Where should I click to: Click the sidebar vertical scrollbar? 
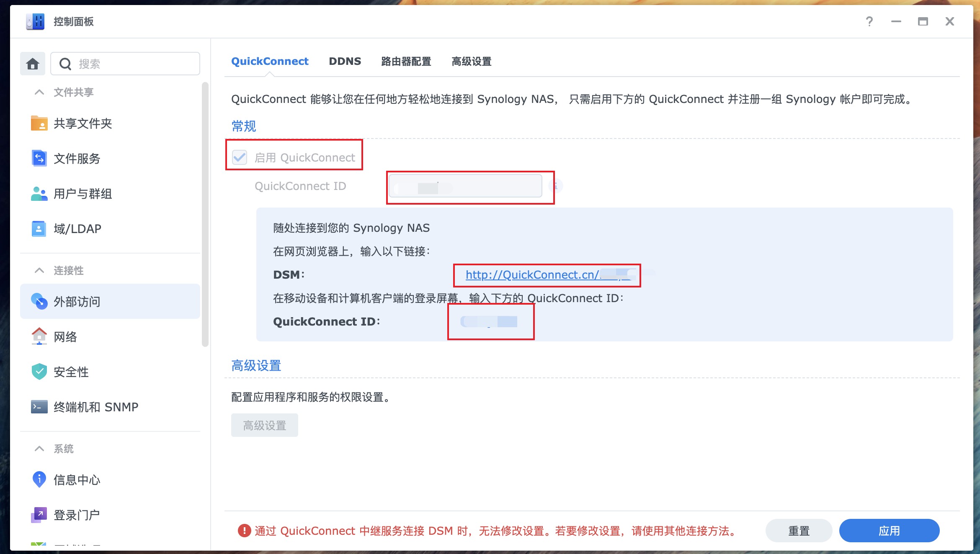tap(205, 214)
